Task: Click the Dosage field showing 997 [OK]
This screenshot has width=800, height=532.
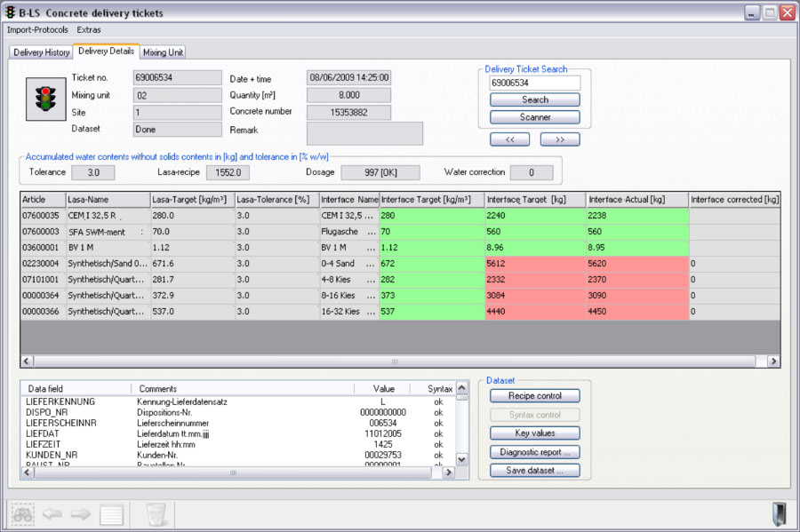Action: coord(380,173)
